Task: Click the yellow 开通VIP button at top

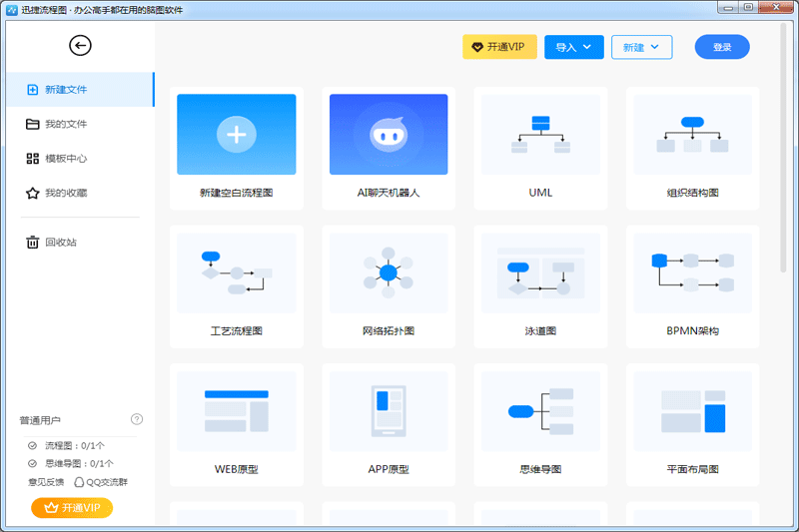Action: (499, 47)
